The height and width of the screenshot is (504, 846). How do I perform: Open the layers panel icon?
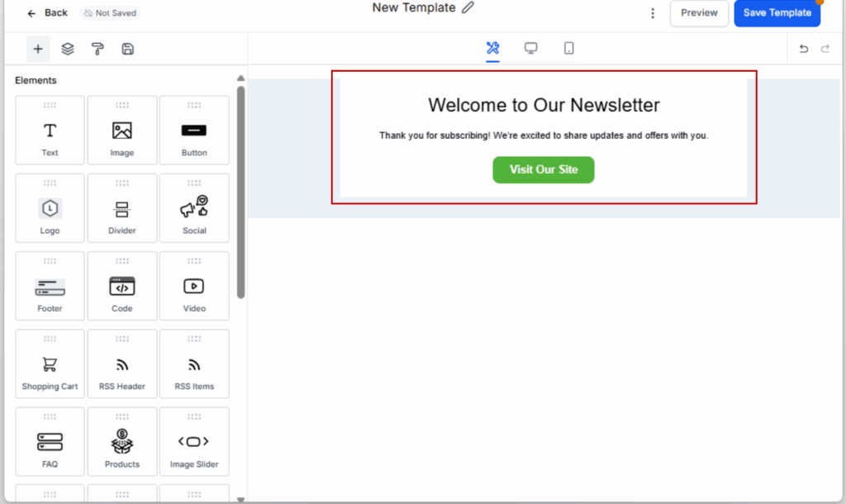pos(68,49)
